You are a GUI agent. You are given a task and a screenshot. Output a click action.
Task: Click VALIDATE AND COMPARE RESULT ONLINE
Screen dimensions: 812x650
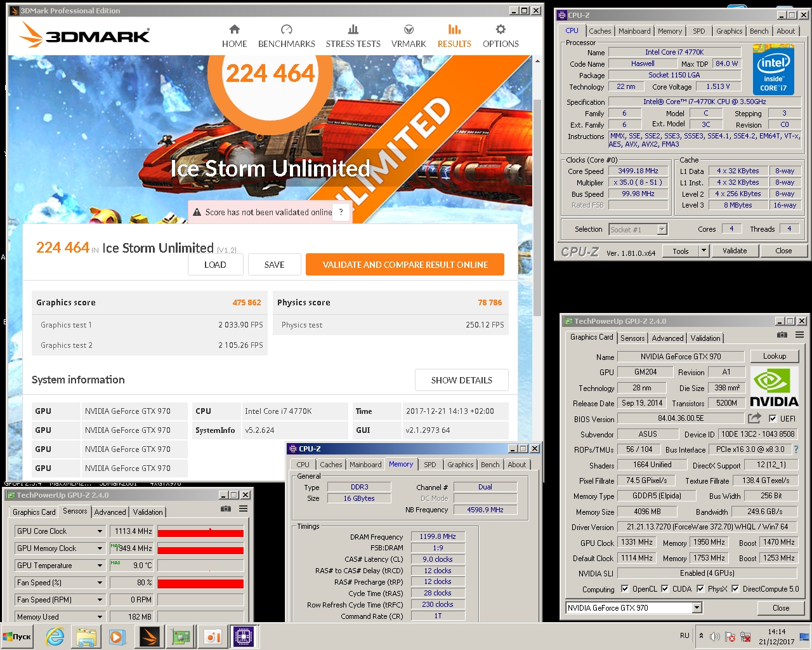tap(405, 265)
